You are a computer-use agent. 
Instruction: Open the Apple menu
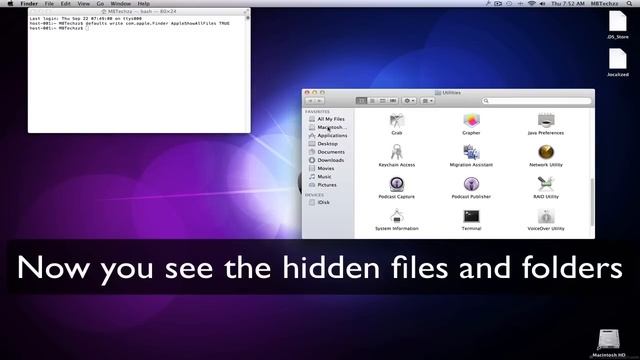click(x=10, y=3)
